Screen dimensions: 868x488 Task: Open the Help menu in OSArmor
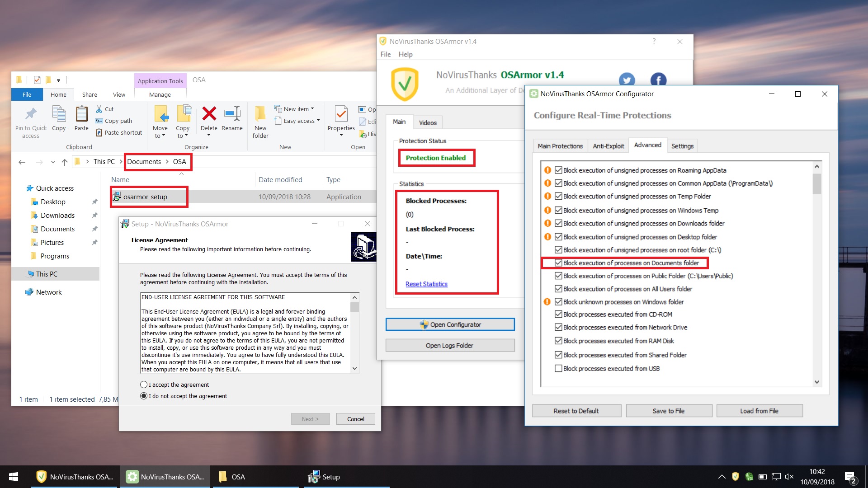pyautogui.click(x=405, y=54)
